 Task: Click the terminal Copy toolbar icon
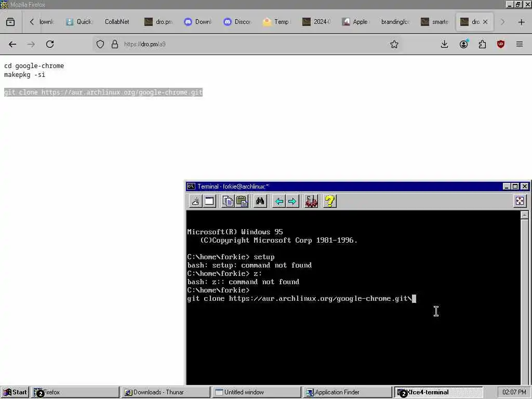pyautogui.click(x=228, y=201)
